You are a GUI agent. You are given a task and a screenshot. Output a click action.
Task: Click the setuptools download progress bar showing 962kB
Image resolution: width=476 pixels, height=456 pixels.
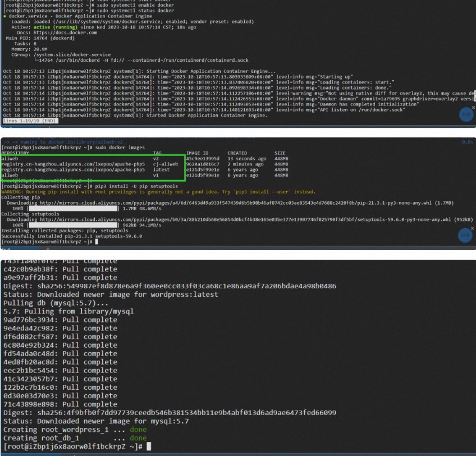pyautogui.click(x=73, y=225)
